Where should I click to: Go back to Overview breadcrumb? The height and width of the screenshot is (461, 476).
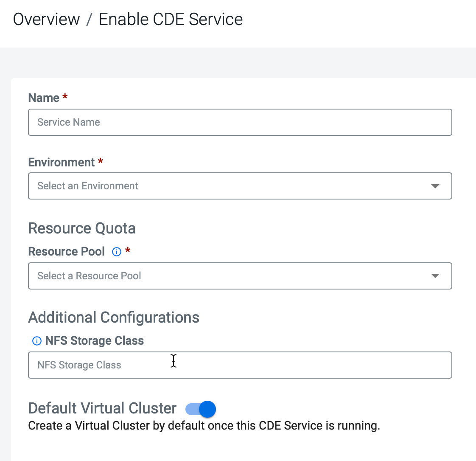click(46, 20)
